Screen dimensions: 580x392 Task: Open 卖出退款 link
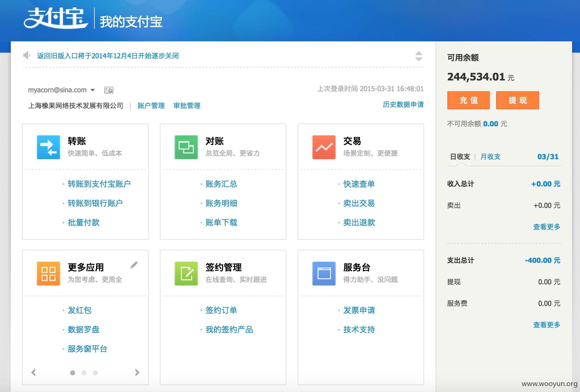coord(359,223)
